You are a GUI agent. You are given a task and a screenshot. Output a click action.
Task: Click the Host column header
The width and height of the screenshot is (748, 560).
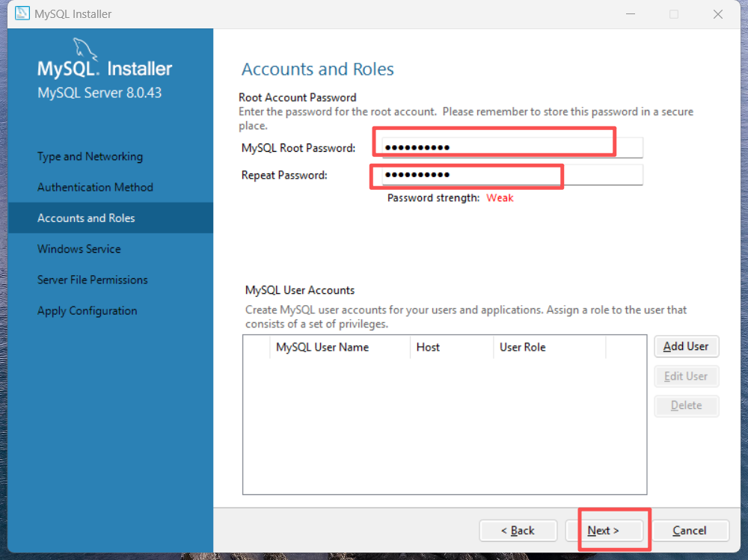(x=451, y=347)
